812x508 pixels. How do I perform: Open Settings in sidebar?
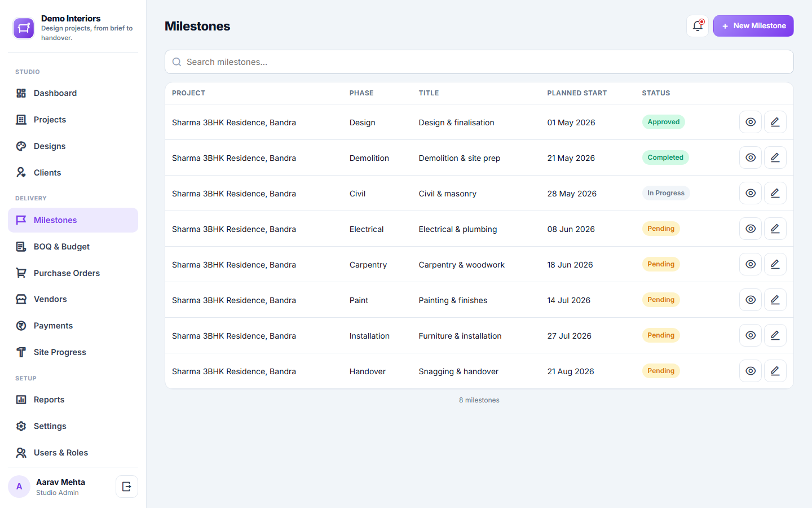pyautogui.click(x=73, y=426)
